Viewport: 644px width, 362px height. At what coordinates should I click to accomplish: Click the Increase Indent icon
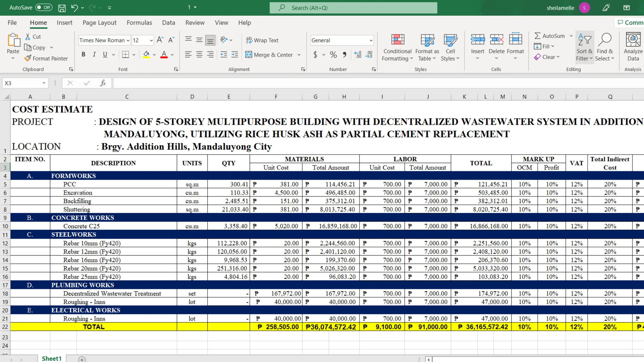[x=235, y=55]
